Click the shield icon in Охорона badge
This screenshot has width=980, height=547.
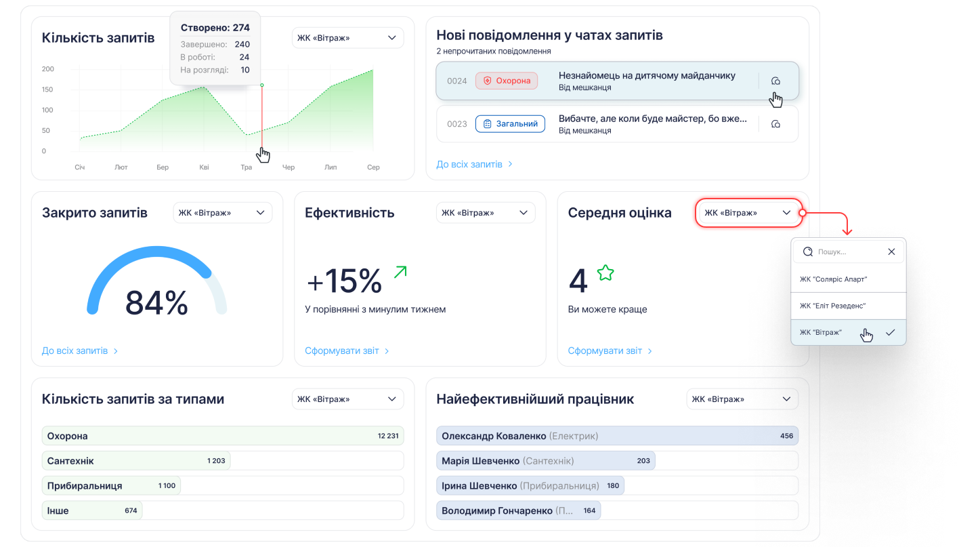click(487, 81)
